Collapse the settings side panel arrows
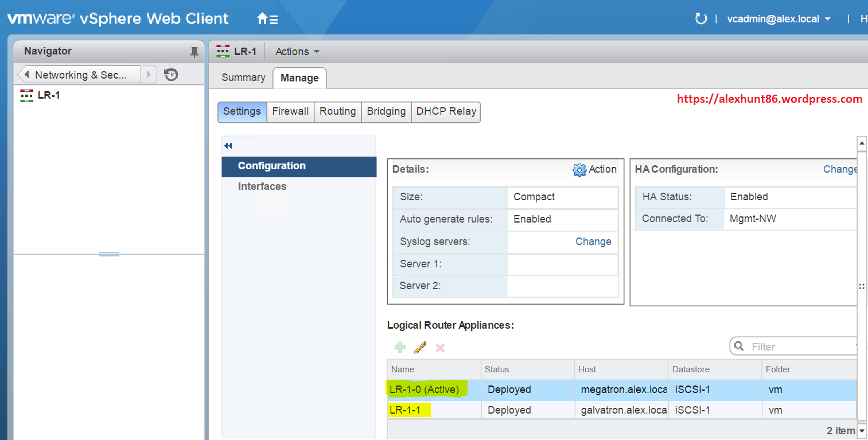 228,146
